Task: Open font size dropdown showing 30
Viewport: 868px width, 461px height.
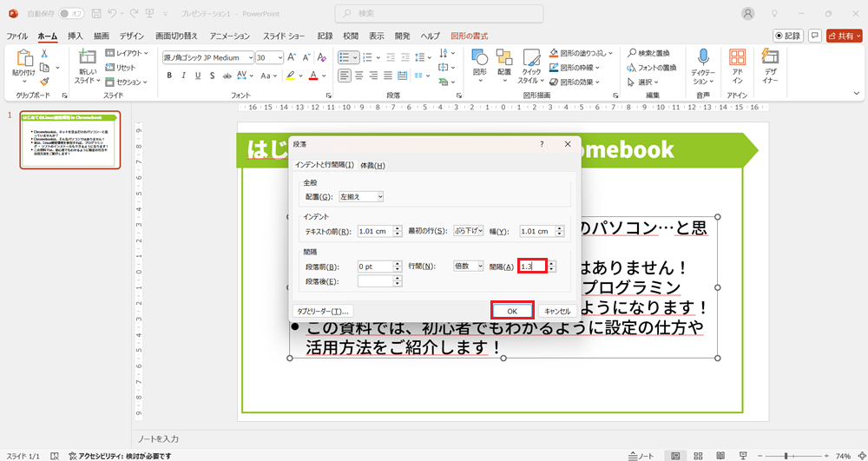Action: pos(279,57)
